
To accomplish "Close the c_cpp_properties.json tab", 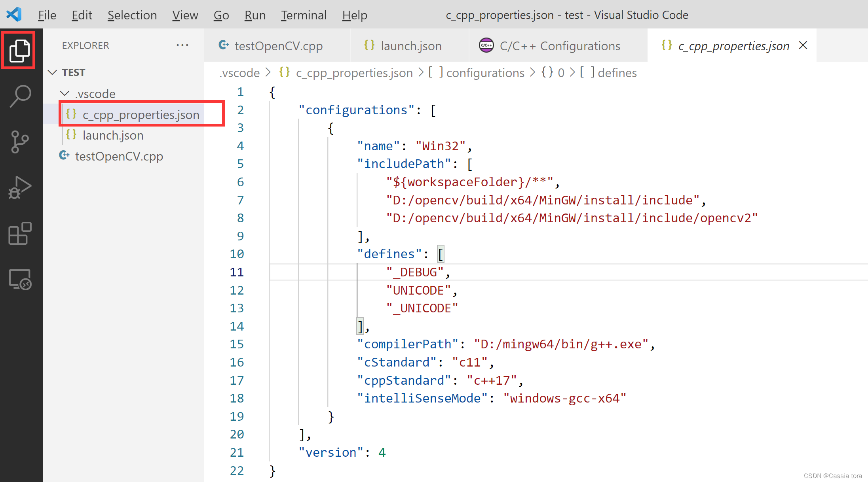I will (803, 45).
